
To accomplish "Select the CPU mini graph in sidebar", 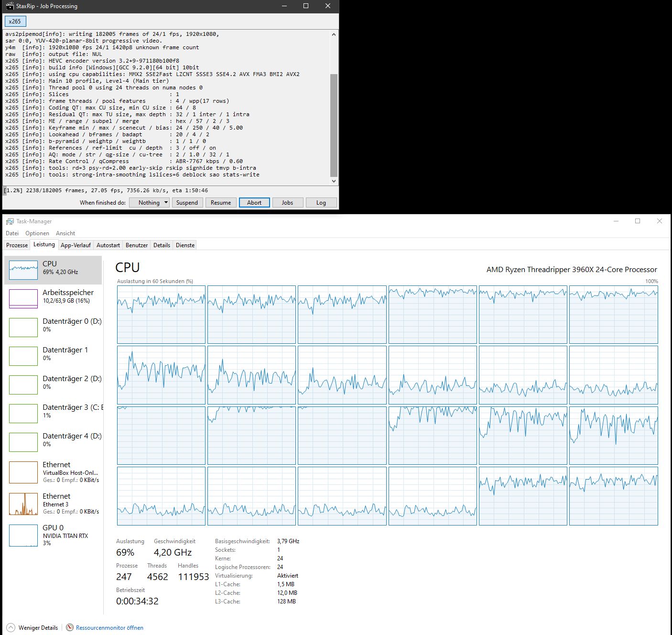I will coord(23,270).
